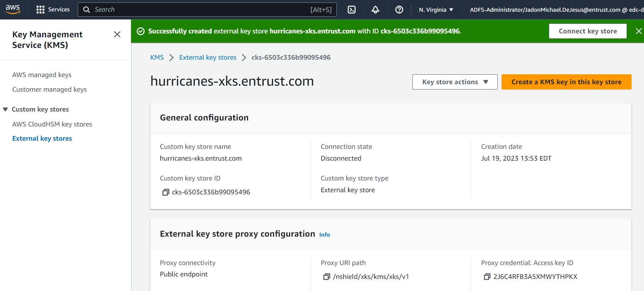Close the KMS navigation panel

click(x=117, y=34)
